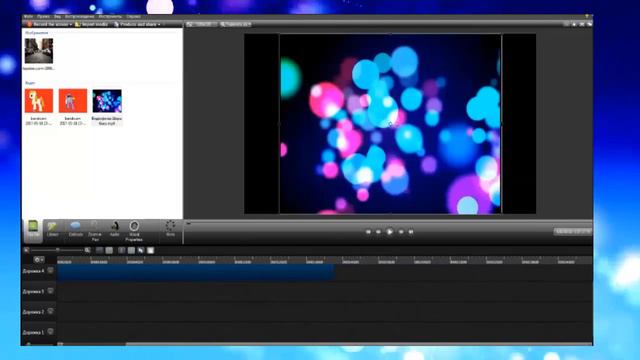Open the Правка menu
The height and width of the screenshot is (360, 640).
(43, 17)
